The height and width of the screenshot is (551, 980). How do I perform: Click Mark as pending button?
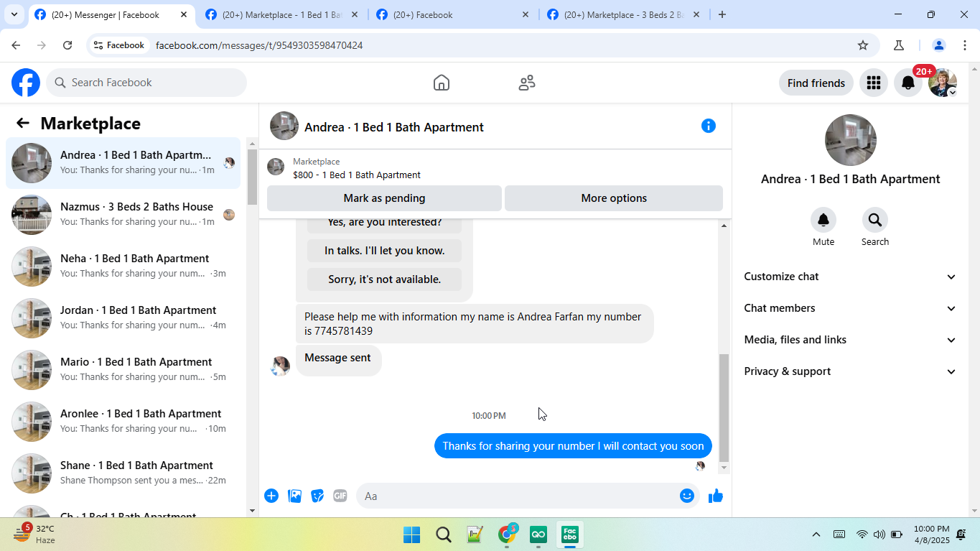(x=384, y=198)
